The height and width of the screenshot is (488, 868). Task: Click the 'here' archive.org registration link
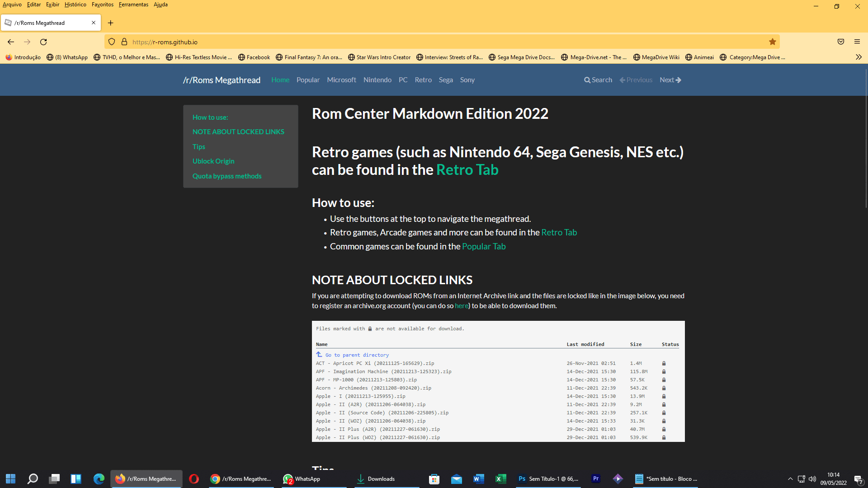[x=462, y=306]
